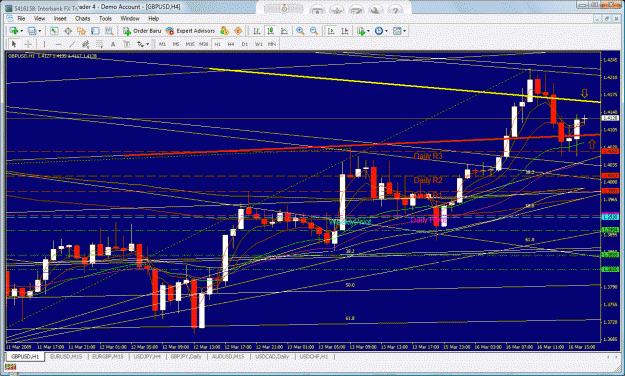This screenshot has width=625, height=376.
Task: Open the Tools menu
Action: 105,18
